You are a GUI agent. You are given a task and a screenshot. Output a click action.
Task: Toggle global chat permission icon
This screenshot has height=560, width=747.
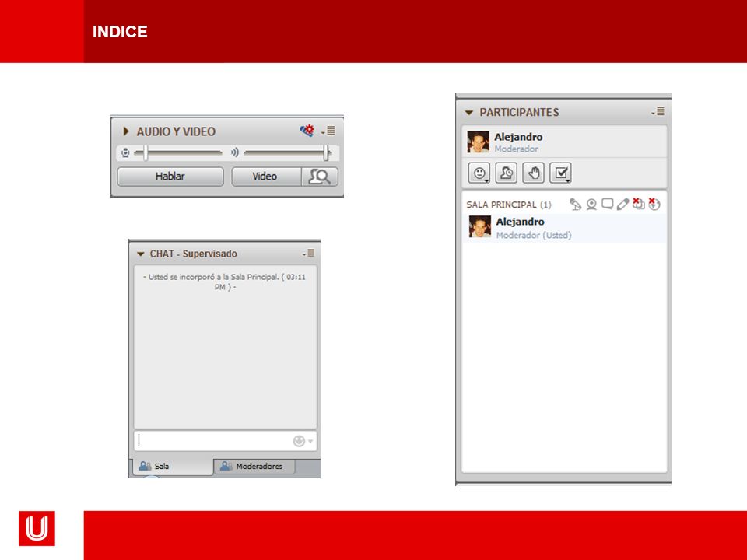[x=608, y=204]
